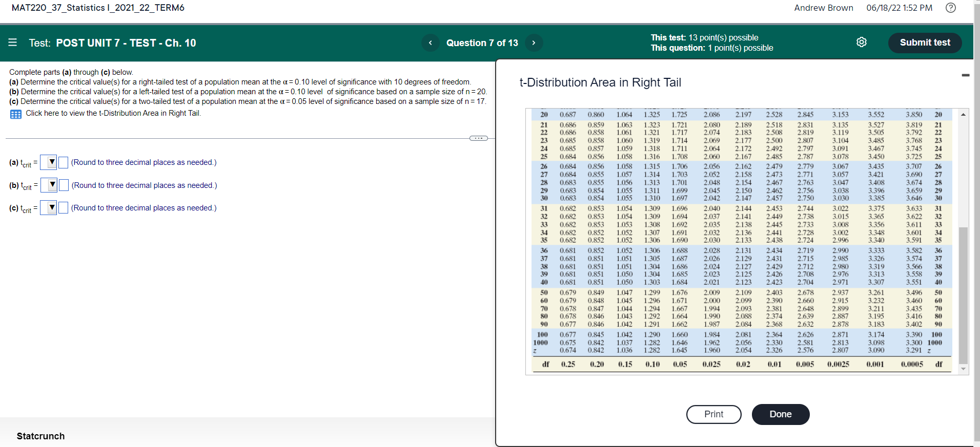Click the user name Andrew Brown
The image size is (980, 447).
point(824,8)
